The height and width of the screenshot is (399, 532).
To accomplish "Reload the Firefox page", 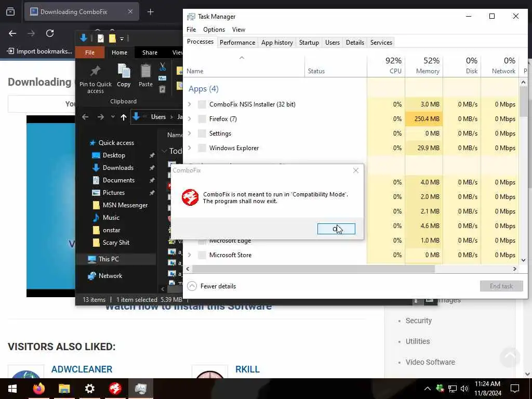I will pyautogui.click(x=50, y=33).
